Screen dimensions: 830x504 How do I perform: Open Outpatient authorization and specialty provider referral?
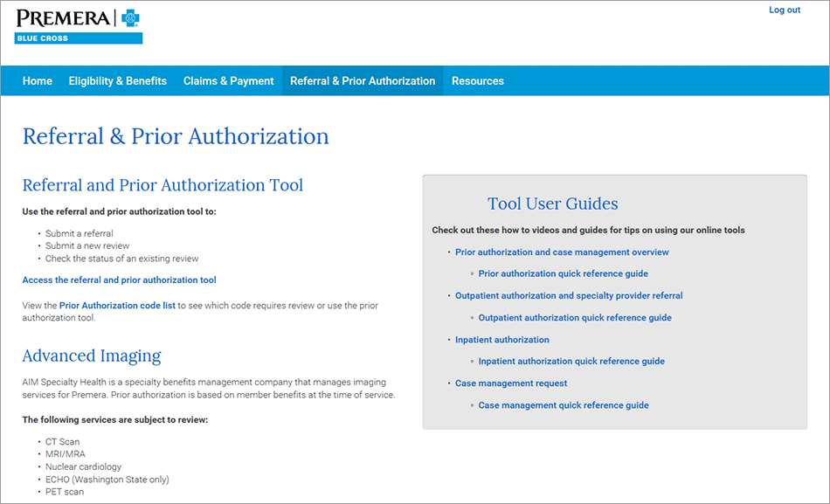pyautogui.click(x=569, y=296)
